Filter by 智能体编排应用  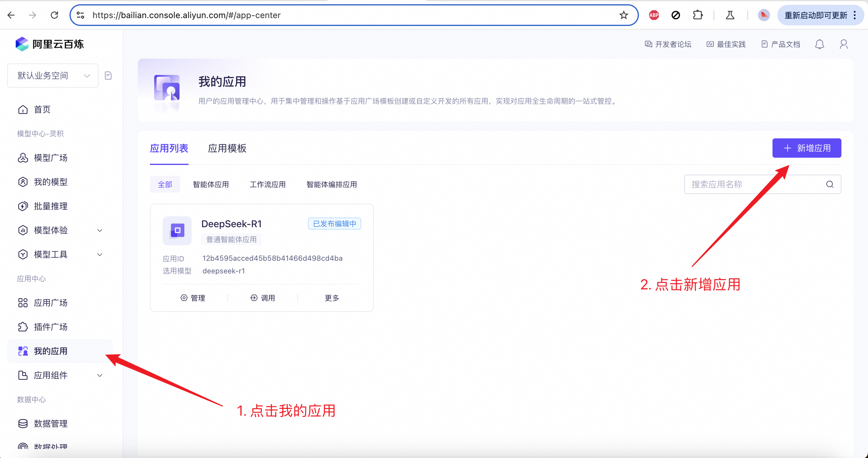click(332, 185)
